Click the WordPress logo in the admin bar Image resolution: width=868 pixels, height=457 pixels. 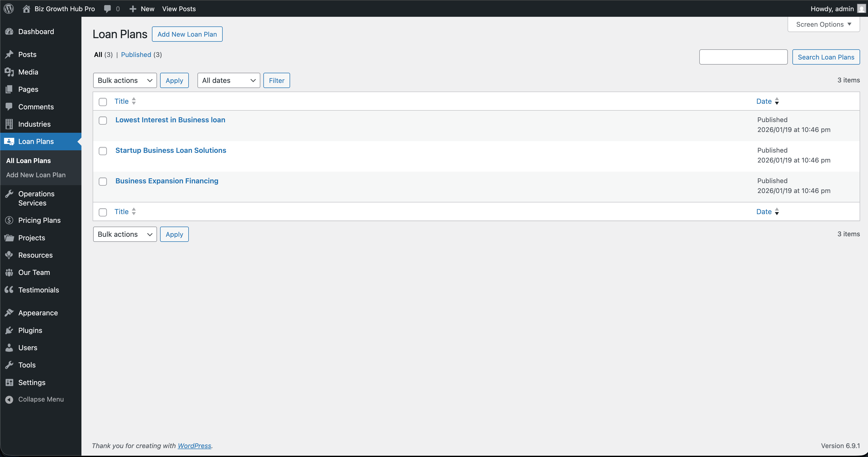tap(8, 8)
